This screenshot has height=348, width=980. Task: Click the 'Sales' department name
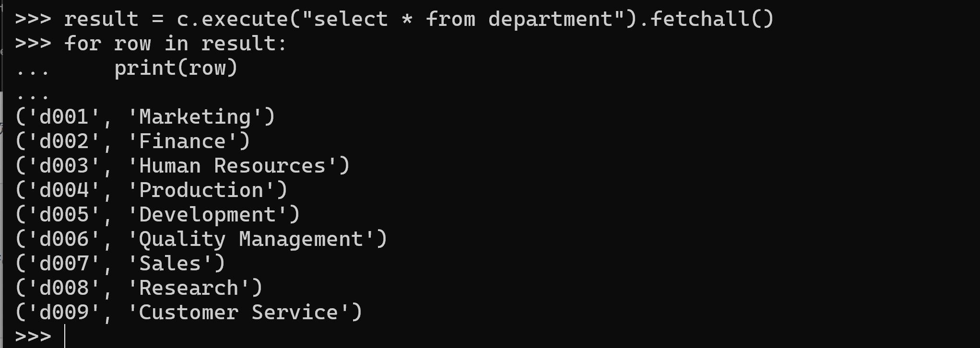pyautogui.click(x=170, y=264)
